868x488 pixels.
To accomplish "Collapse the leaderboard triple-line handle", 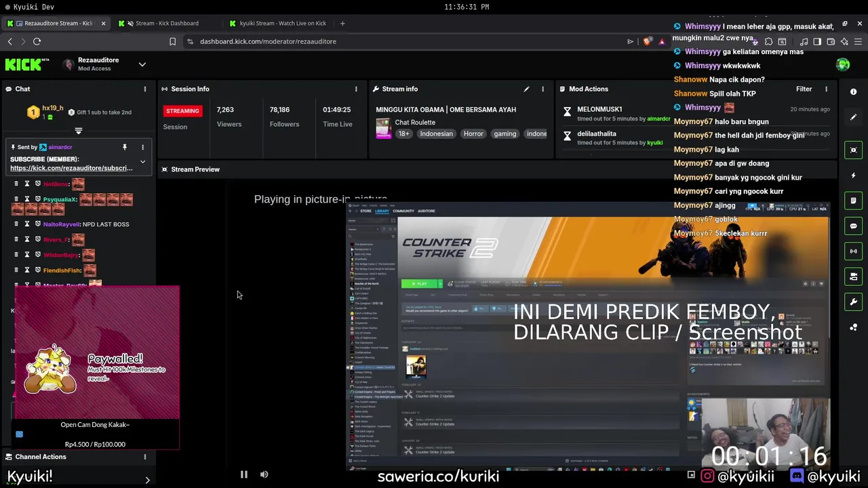I will (x=79, y=131).
